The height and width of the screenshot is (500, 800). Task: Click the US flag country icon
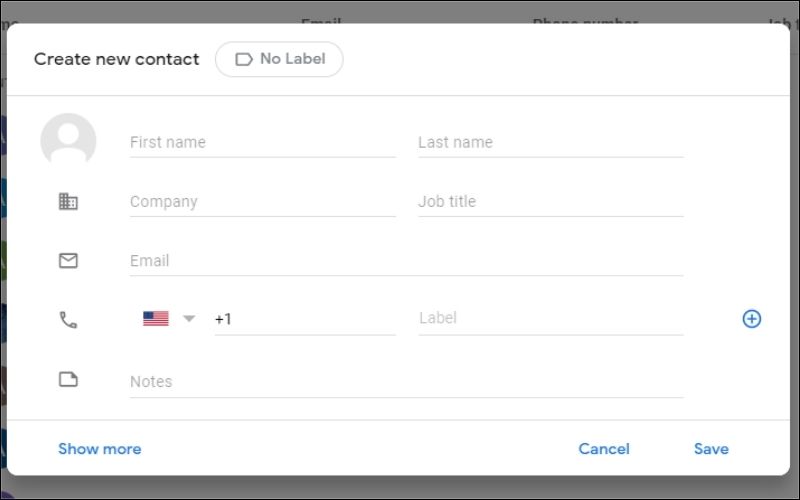pyautogui.click(x=156, y=318)
